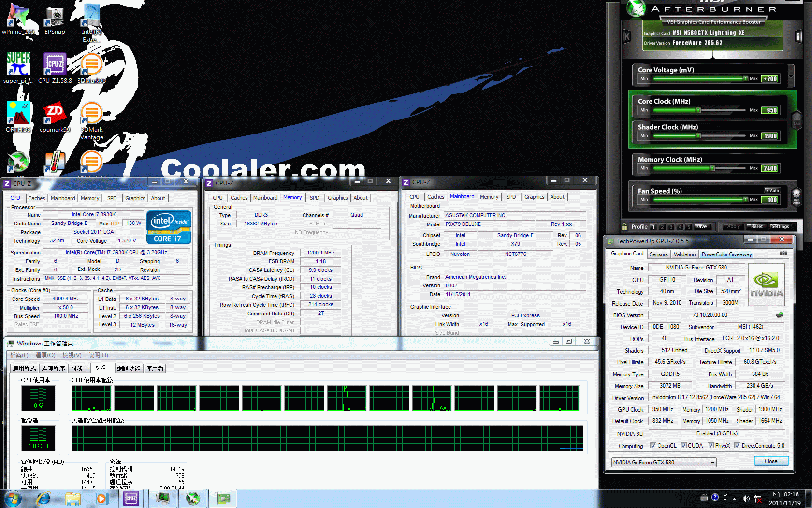Select the 3DMark06 desktop icon

pos(91,68)
